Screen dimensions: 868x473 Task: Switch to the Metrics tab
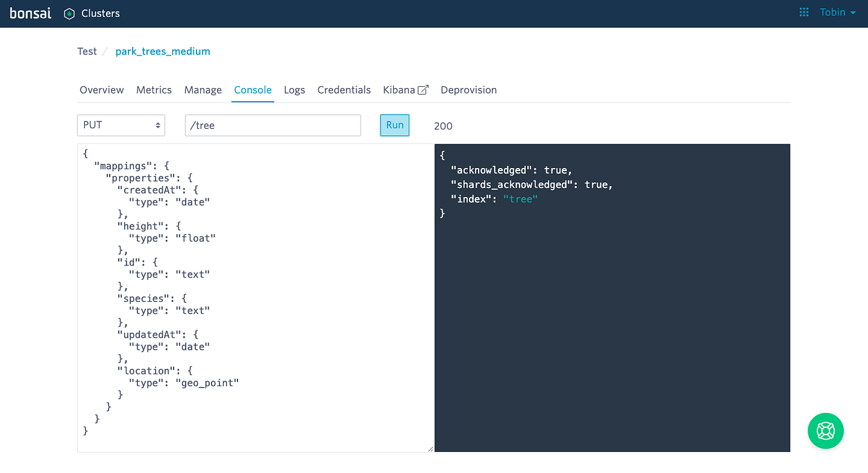tap(154, 90)
